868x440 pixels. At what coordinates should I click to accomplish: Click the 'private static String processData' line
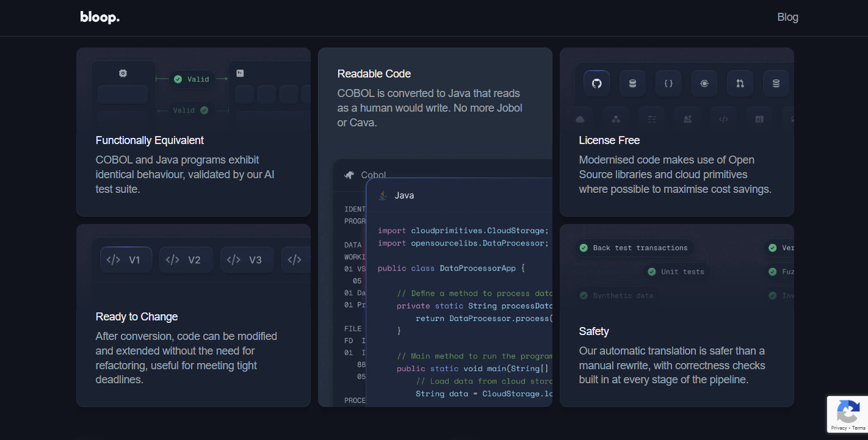click(474, 306)
